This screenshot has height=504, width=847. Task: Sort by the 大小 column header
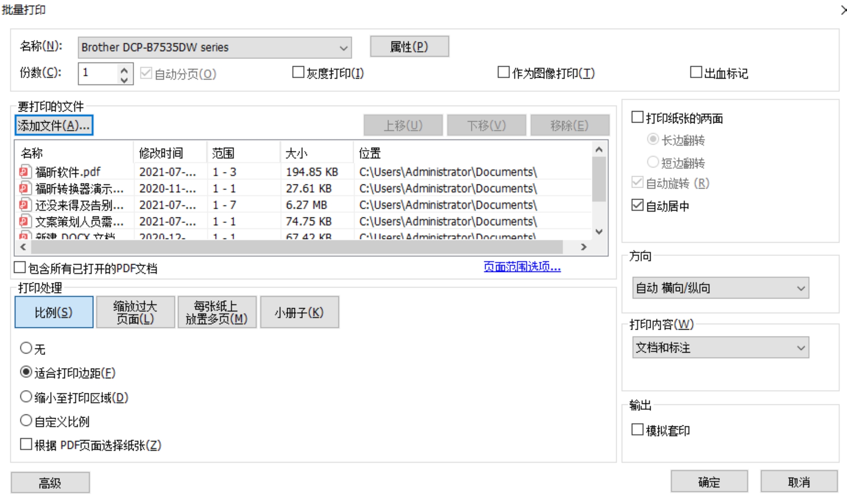point(317,153)
